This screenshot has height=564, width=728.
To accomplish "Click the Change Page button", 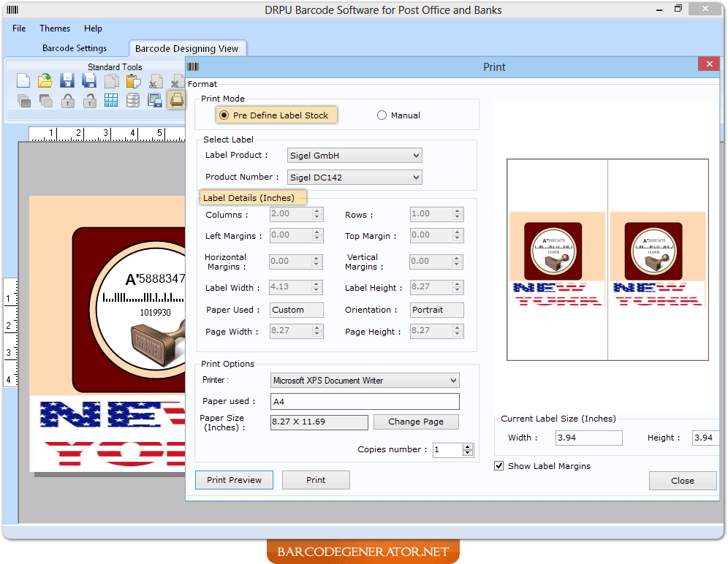I will [x=416, y=422].
